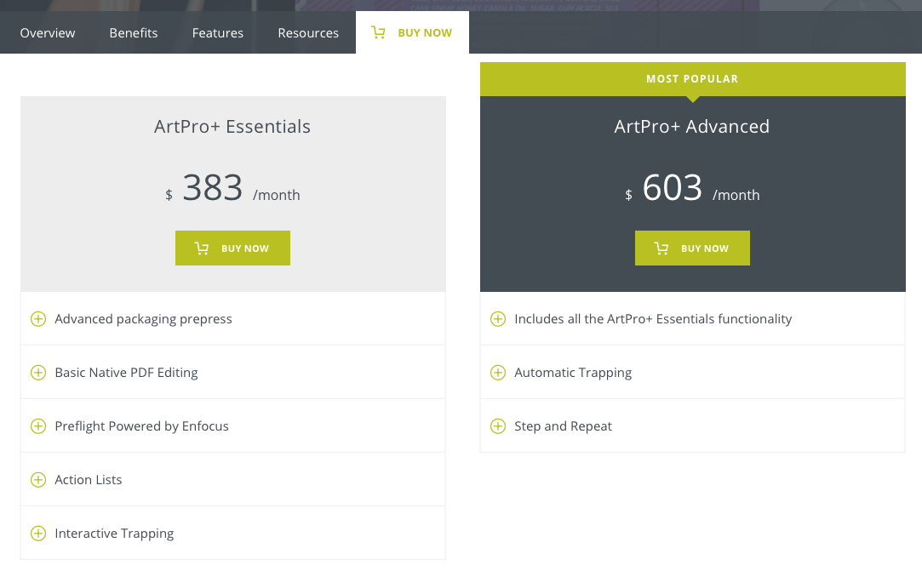922x588 pixels.
Task: Click cart icon on Advanced BUY NOW button
Action: coord(661,248)
